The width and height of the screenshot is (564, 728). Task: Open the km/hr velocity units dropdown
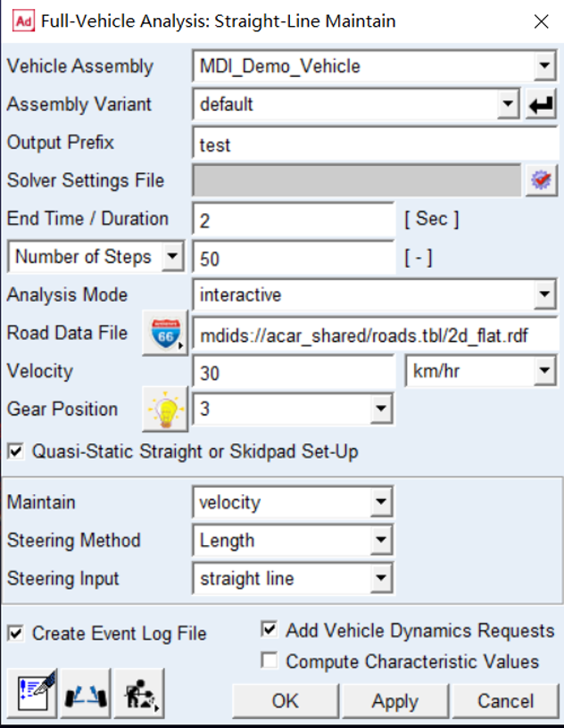coord(544,371)
